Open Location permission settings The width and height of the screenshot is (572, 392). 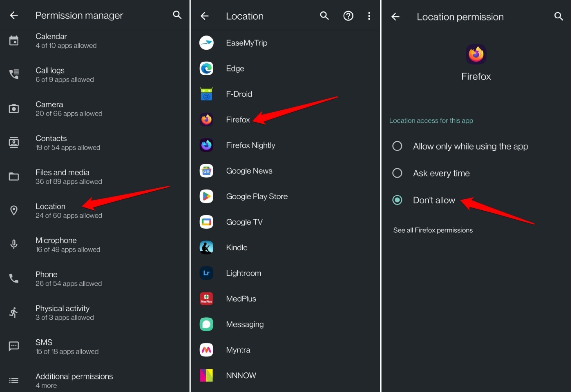[50, 210]
